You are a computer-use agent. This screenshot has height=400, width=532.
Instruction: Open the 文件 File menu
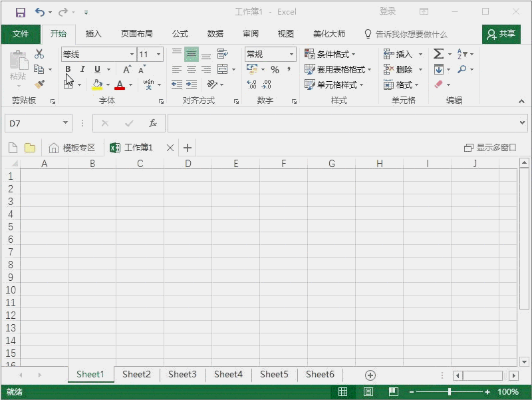21,34
